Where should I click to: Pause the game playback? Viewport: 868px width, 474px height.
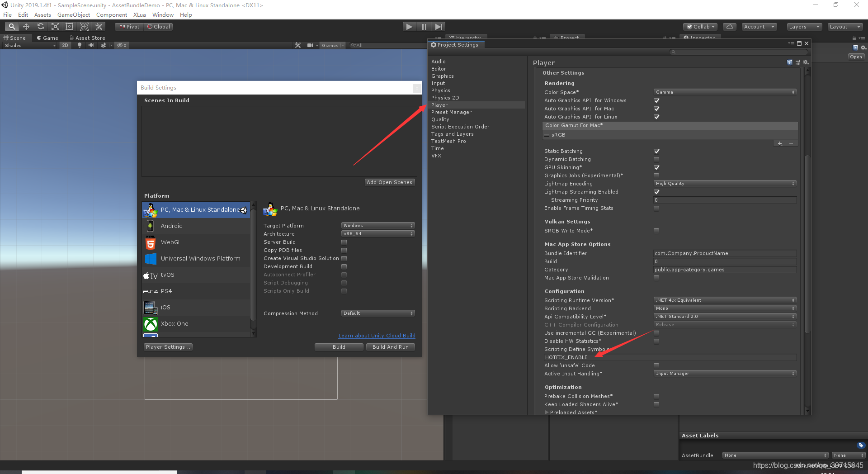click(x=424, y=27)
